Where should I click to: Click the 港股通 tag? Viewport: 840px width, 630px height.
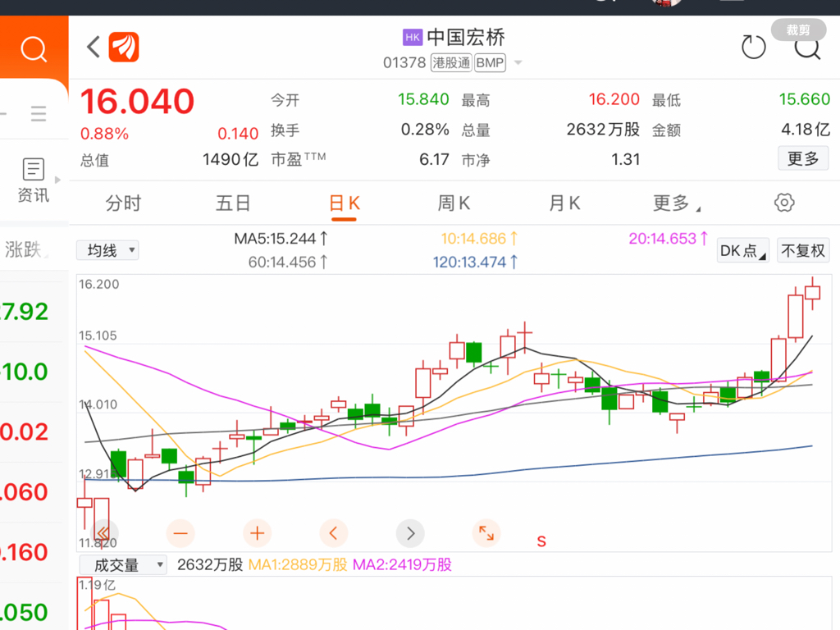451,62
